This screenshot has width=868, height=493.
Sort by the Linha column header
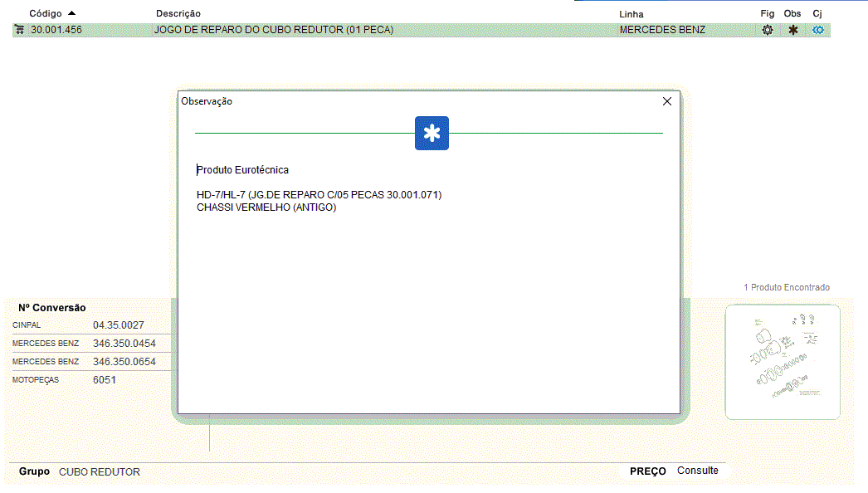coord(631,14)
